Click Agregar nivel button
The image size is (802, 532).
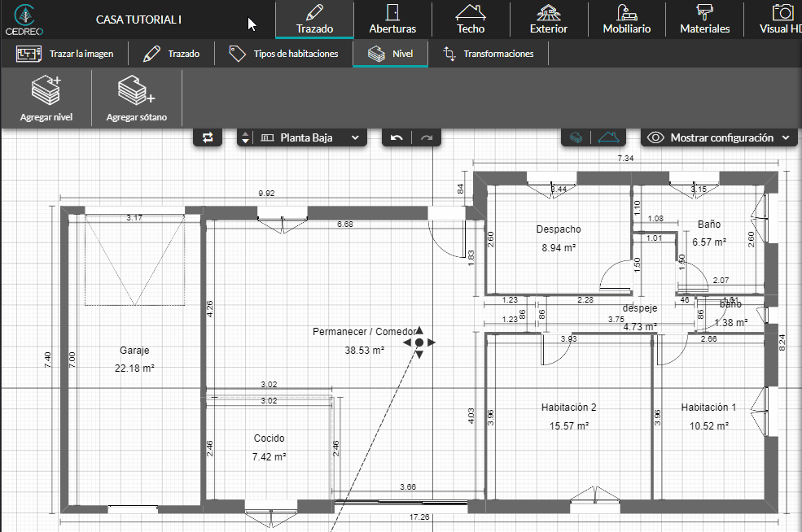coord(46,98)
